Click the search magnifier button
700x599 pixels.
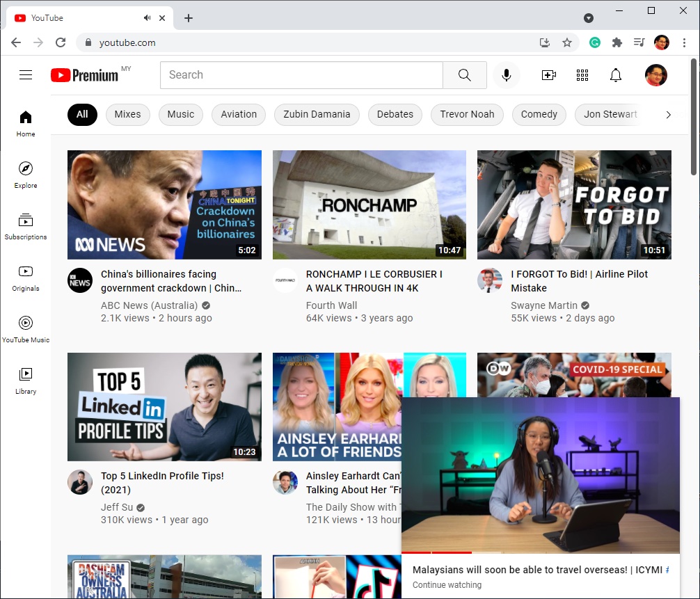[465, 75]
